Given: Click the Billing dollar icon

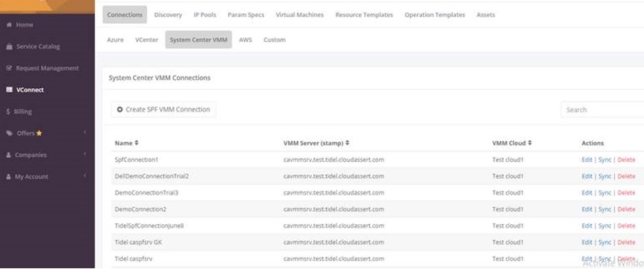Looking at the screenshot, I should (9, 111).
